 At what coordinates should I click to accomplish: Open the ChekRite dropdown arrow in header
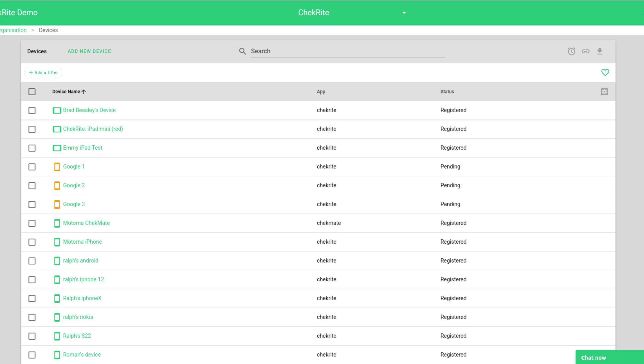404,13
